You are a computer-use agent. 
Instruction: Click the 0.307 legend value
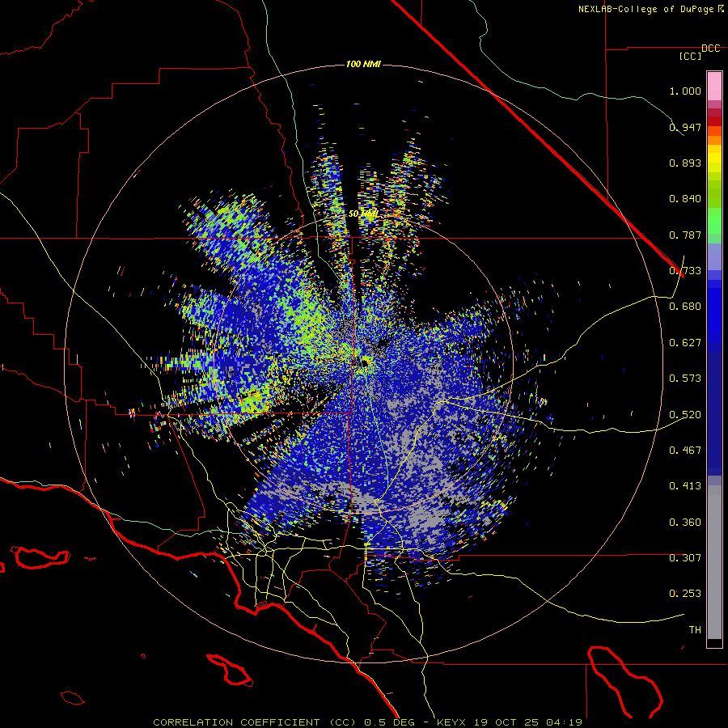685,558
